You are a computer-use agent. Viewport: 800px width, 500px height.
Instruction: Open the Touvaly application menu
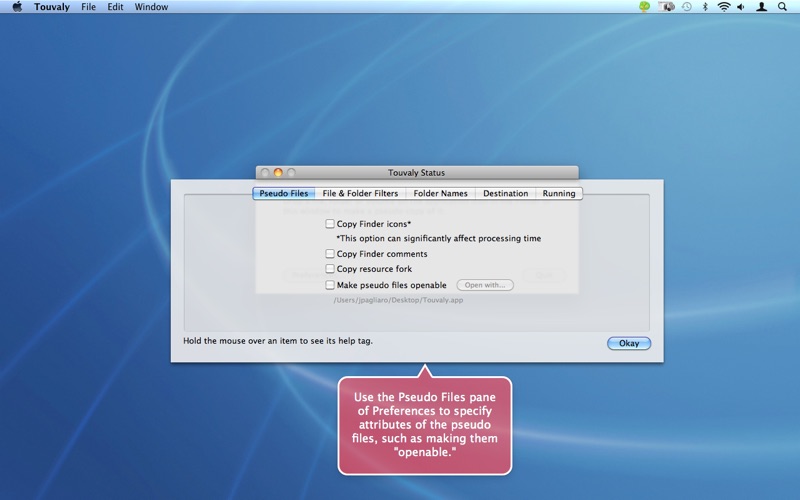click(52, 7)
